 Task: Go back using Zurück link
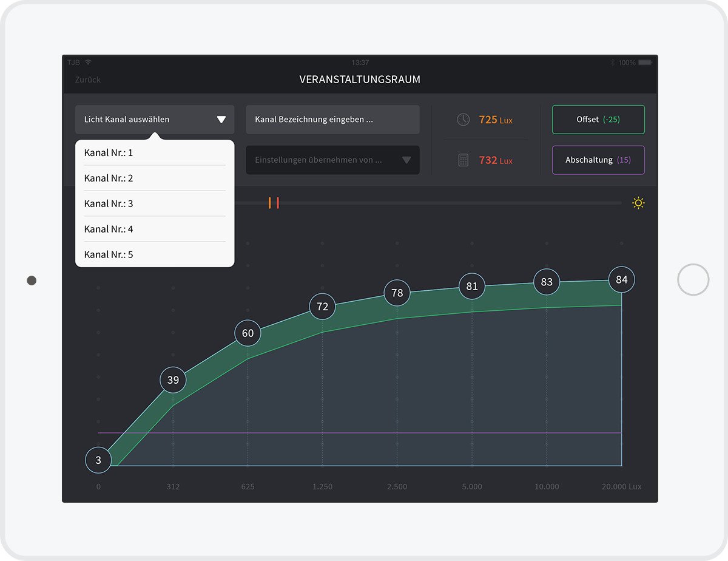coord(88,80)
